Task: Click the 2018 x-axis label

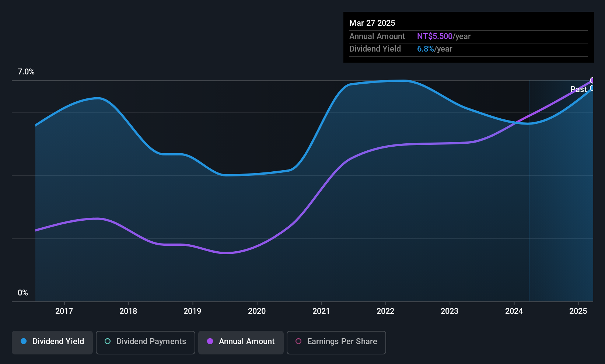Action: click(x=128, y=311)
